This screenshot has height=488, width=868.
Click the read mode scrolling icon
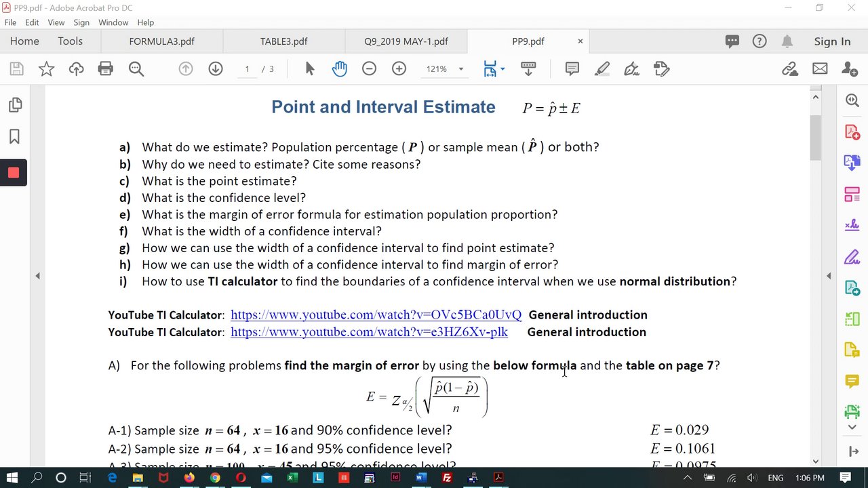coord(528,68)
